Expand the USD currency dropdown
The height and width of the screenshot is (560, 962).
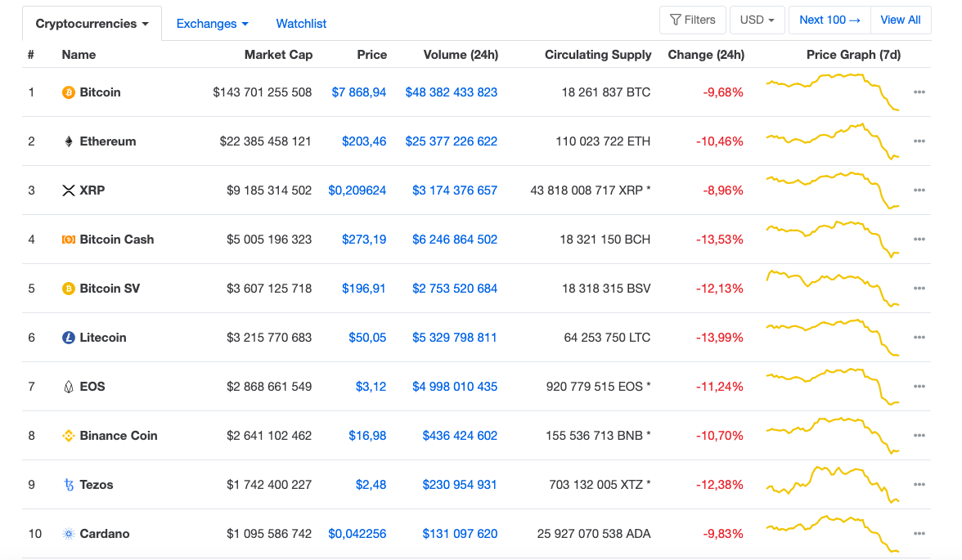(757, 20)
